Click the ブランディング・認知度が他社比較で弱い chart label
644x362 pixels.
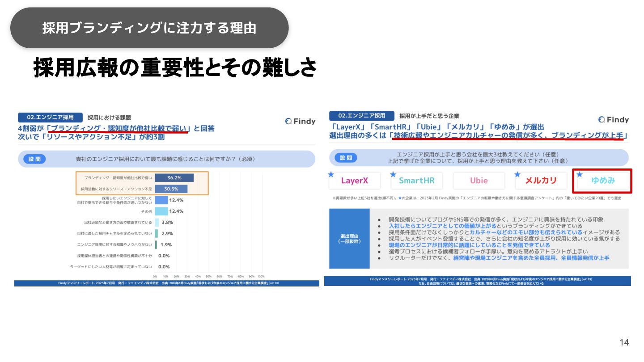[x=118, y=178]
